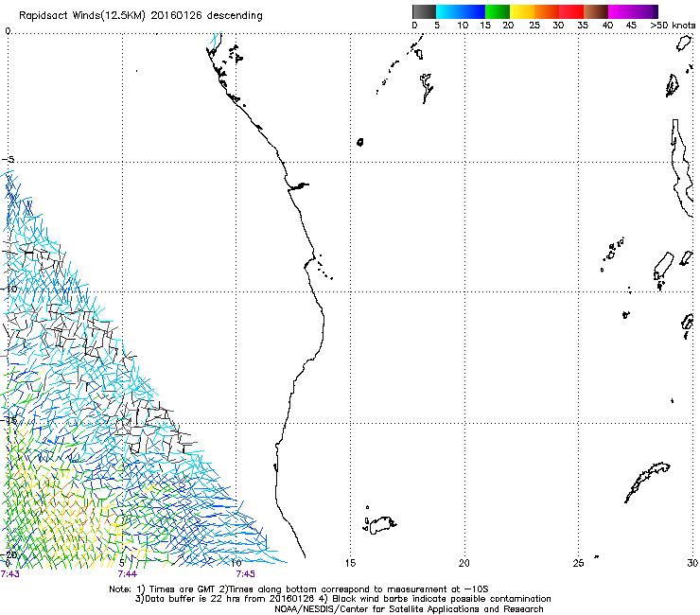This screenshot has width=700, height=615.
Task: Click the '-15' latitude label on left axis
Action: coord(10,420)
